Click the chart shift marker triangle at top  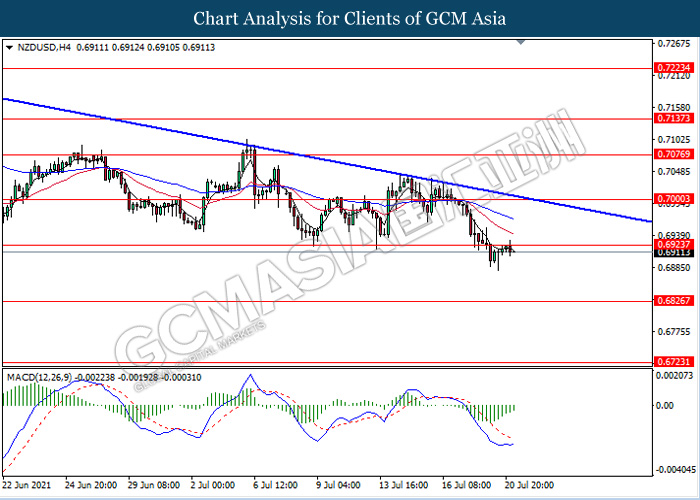click(521, 42)
